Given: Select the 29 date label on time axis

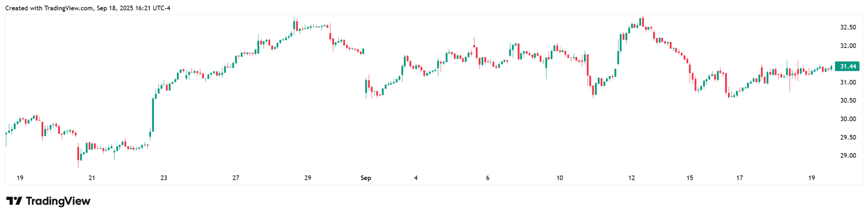Looking at the screenshot, I should click(308, 178).
